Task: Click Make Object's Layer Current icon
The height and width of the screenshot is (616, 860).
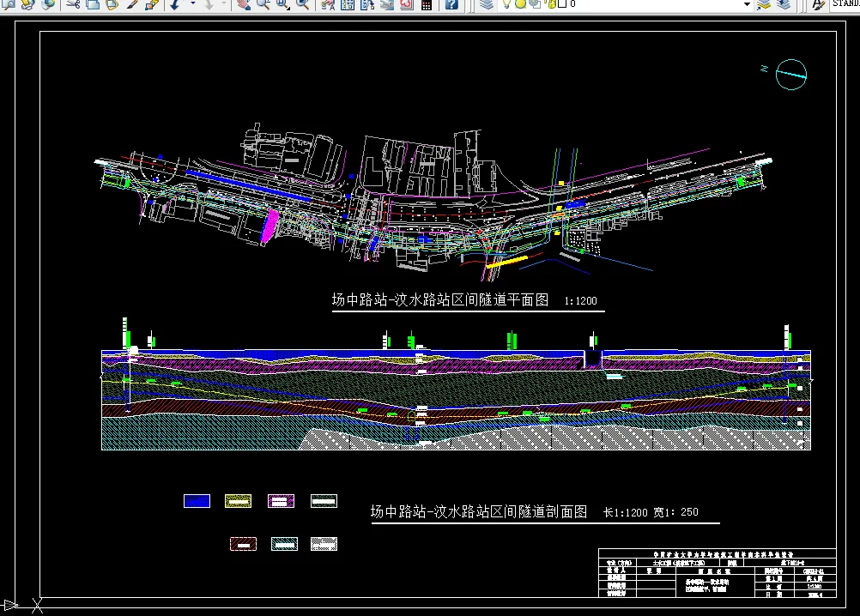Action: [764, 4]
